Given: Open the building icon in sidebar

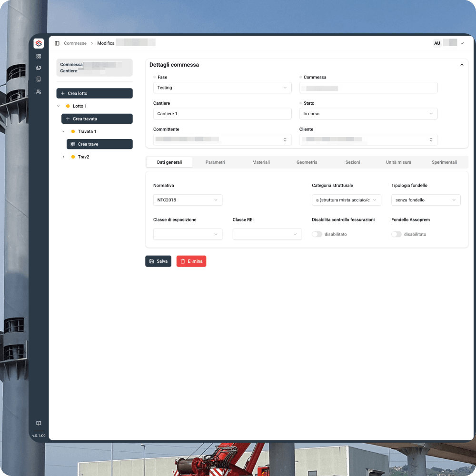Looking at the screenshot, I should (x=39, y=79).
